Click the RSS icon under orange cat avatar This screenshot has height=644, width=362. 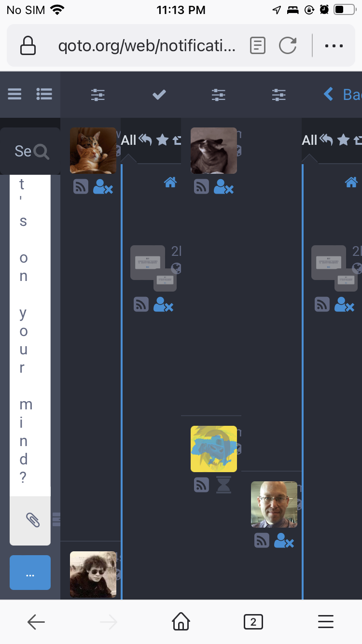(x=81, y=186)
